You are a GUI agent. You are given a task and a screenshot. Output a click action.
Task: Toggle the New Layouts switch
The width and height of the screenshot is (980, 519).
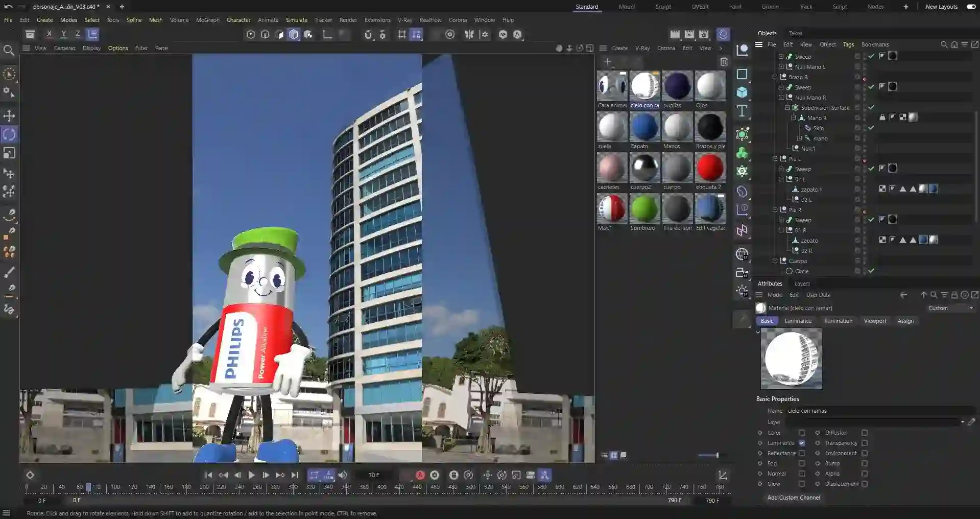971,7
